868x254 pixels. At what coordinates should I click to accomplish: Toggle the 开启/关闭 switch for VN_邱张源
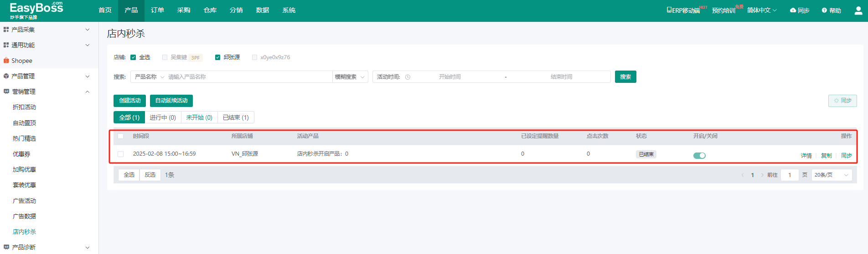click(699, 155)
